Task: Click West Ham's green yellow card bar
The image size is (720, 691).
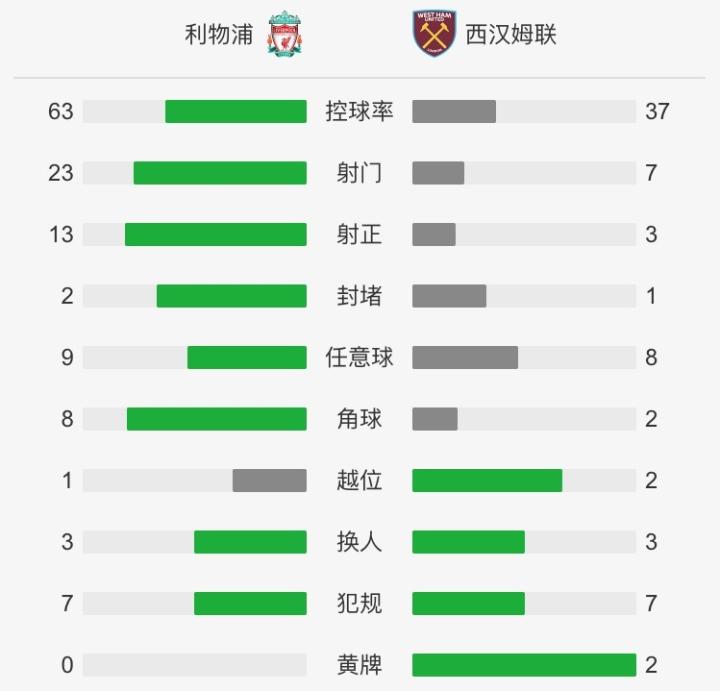Action: 524,665
